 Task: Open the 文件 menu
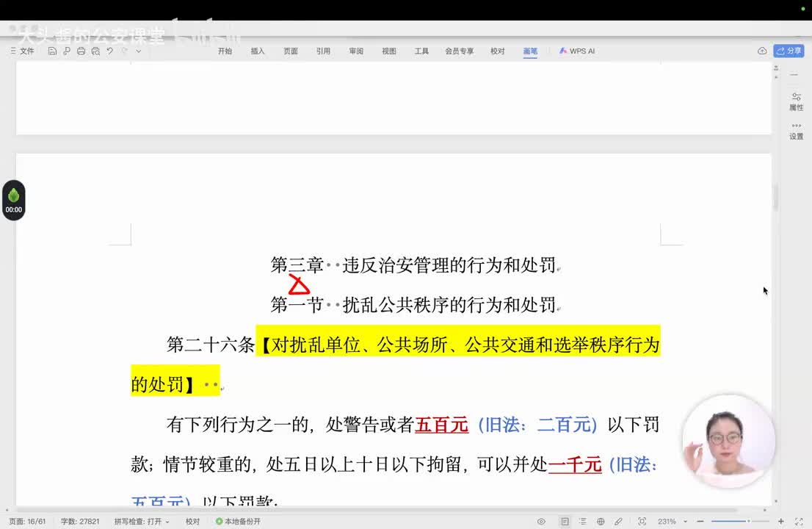pos(22,51)
